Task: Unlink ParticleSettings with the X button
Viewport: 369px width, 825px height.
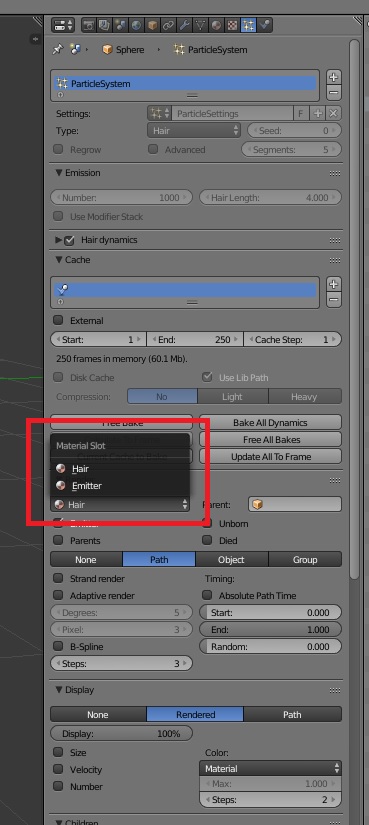Action: coord(333,113)
